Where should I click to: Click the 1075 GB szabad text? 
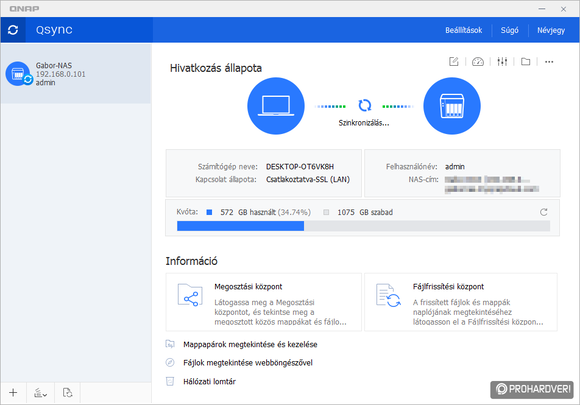pos(365,212)
